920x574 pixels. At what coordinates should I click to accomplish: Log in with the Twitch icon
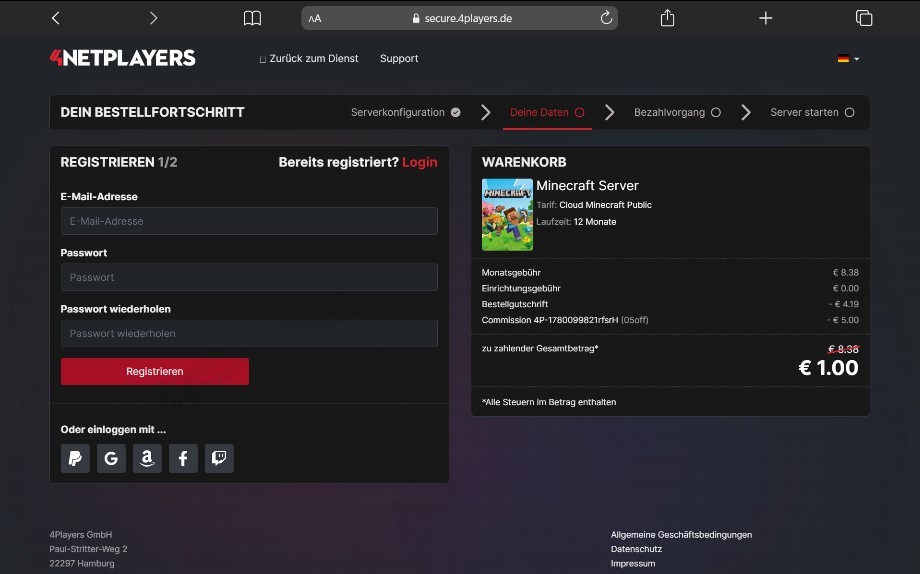click(219, 458)
